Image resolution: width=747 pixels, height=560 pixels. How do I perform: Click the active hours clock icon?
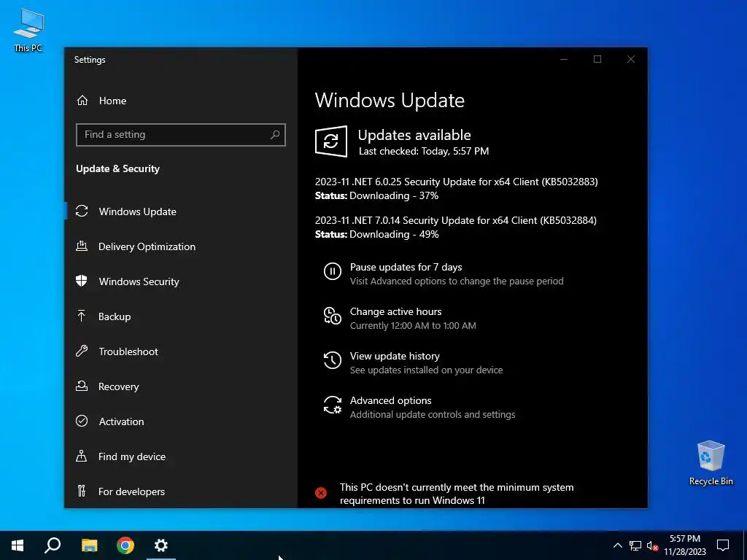(x=333, y=316)
